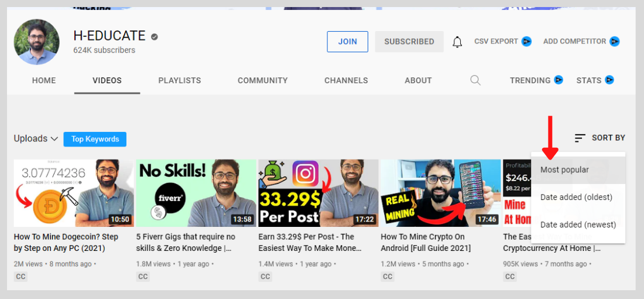Image resolution: width=644 pixels, height=299 pixels.
Task: Open the ABOUT tab
Action: [418, 80]
